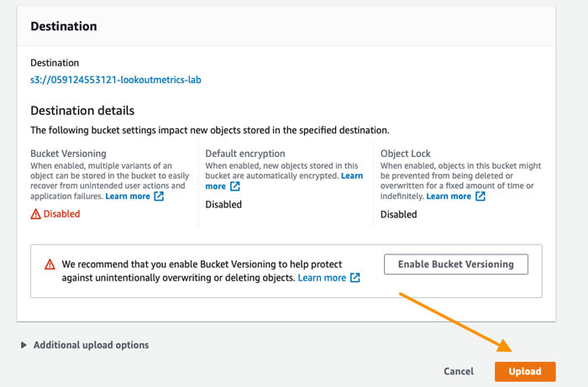Click the red warning icon beside Disabled
Image resolution: width=588 pixels, height=387 pixels.
35,214
